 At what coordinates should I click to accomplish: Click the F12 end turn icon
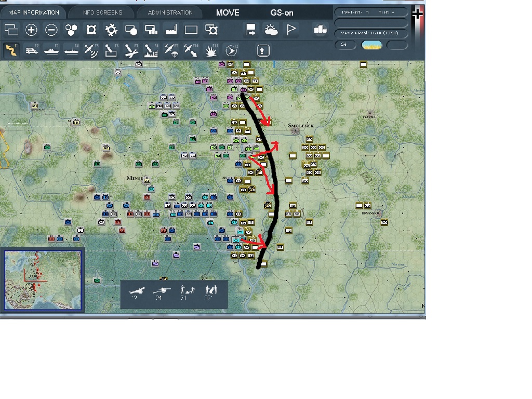[231, 50]
